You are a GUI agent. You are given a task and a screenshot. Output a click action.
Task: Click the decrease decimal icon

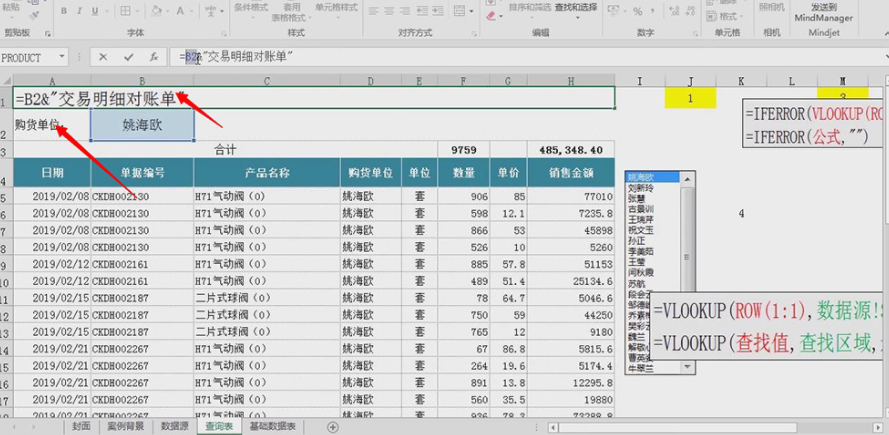click(691, 11)
